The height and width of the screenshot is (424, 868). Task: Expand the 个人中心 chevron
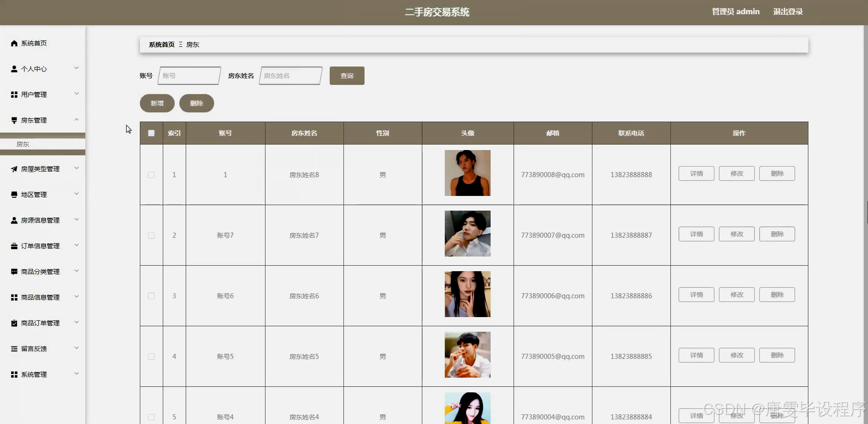click(77, 68)
